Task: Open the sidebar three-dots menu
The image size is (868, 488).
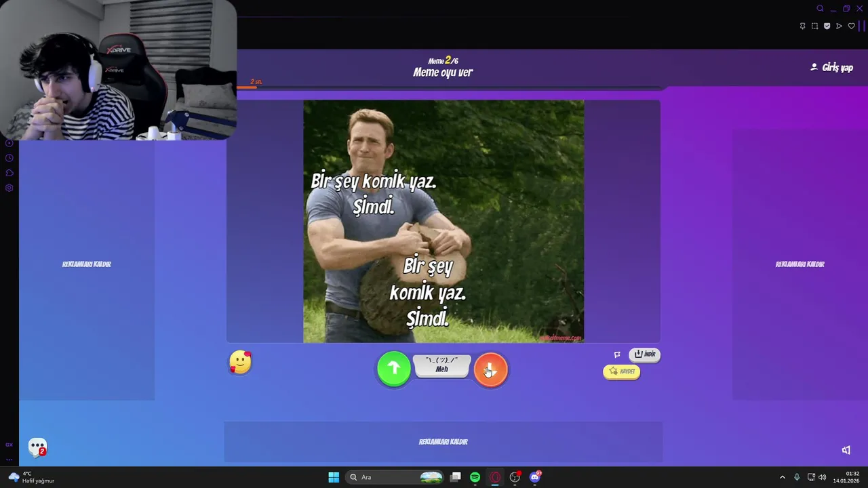Action: click(x=9, y=460)
